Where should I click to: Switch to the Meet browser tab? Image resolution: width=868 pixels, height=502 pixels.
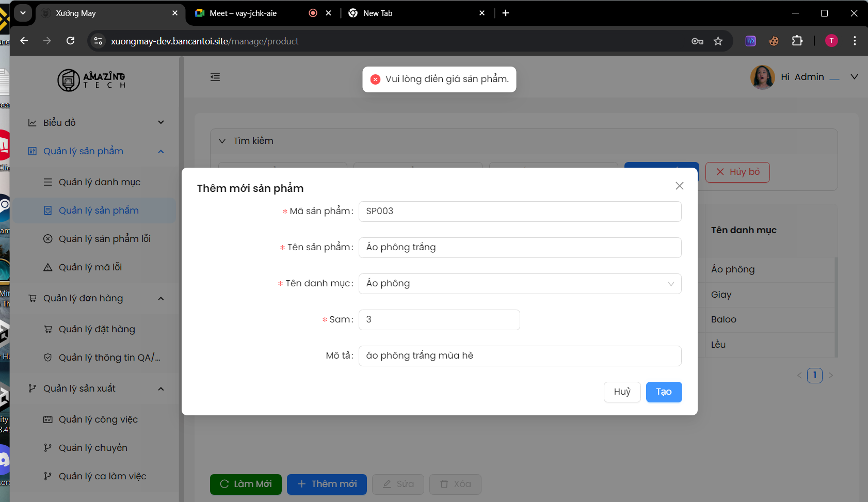243,13
